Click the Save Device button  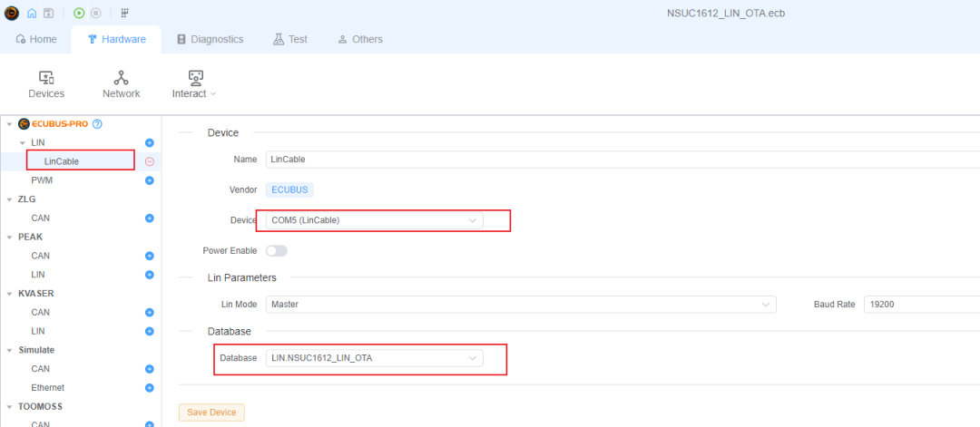211,412
